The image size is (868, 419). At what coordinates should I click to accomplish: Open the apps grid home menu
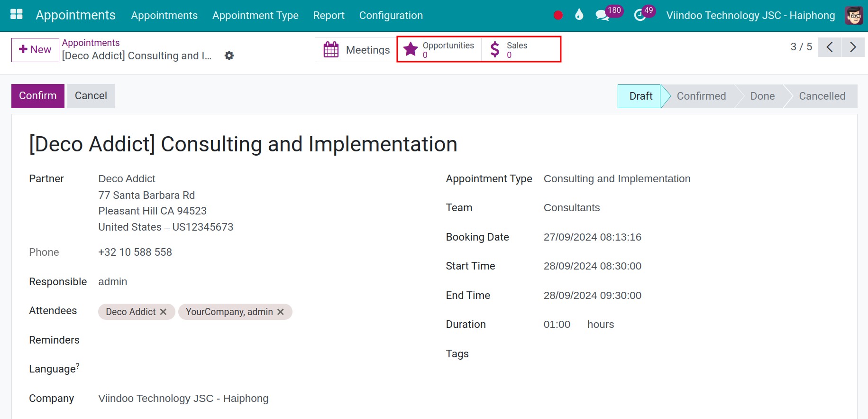[x=17, y=15]
